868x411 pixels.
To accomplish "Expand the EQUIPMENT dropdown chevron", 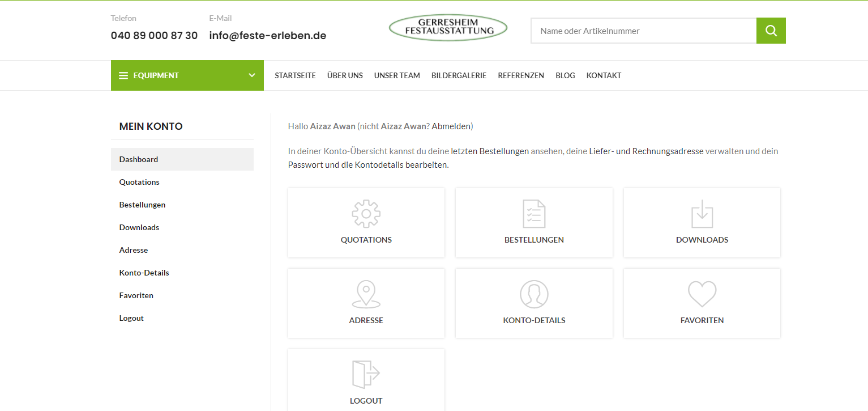I will [x=252, y=75].
